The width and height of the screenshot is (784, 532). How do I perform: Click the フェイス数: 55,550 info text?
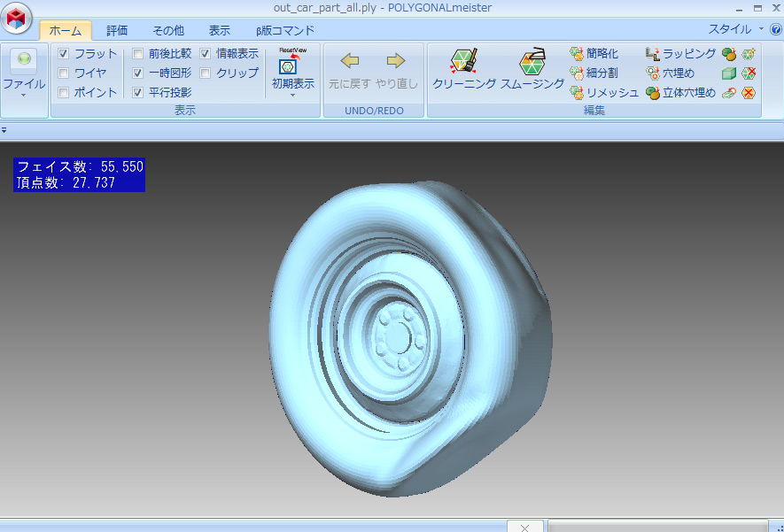click(x=80, y=166)
